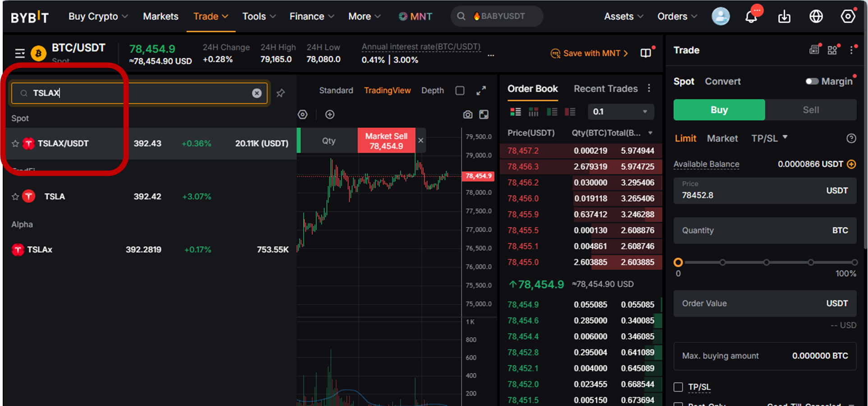Show buy-only order book view icon
The height and width of the screenshot is (406, 868).
(x=552, y=112)
